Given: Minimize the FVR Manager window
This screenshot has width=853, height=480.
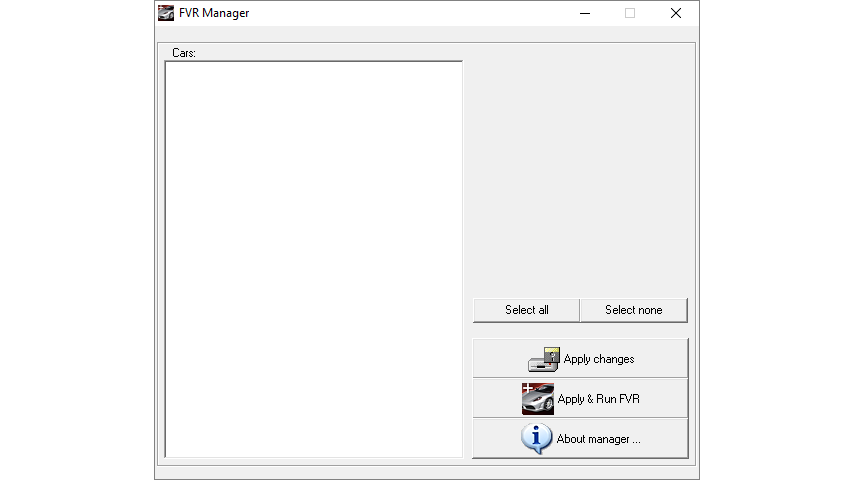Looking at the screenshot, I should 584,13.
